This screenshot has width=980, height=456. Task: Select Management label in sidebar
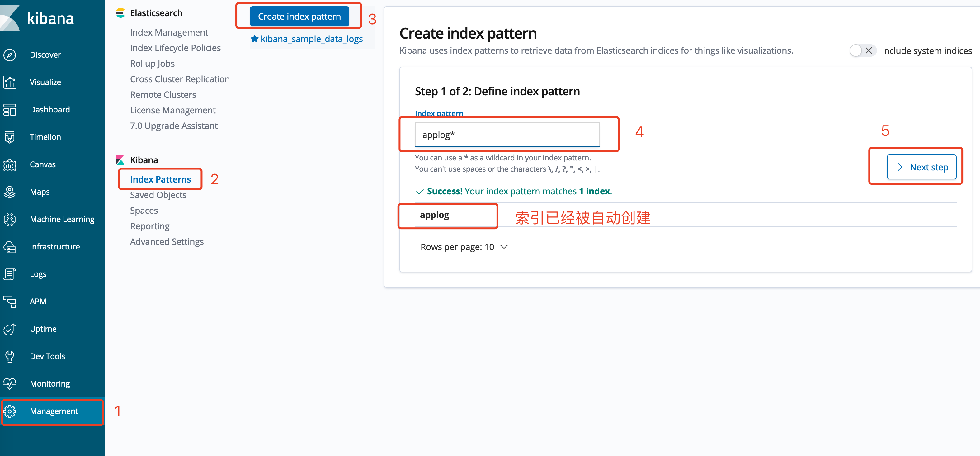[54, 411]
